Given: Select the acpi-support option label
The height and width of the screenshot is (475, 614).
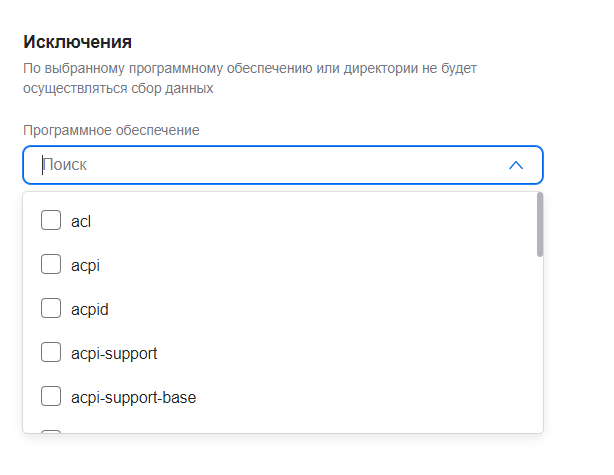Looking at the screenshot, I should pyautogui.click(x=114, y=353).
